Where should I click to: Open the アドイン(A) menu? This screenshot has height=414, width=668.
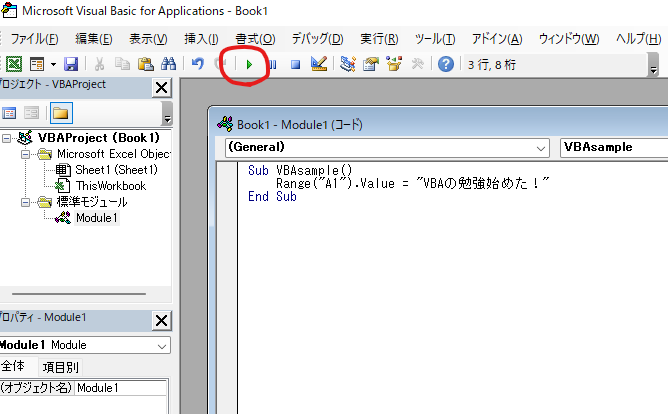(x=497, y=39)
